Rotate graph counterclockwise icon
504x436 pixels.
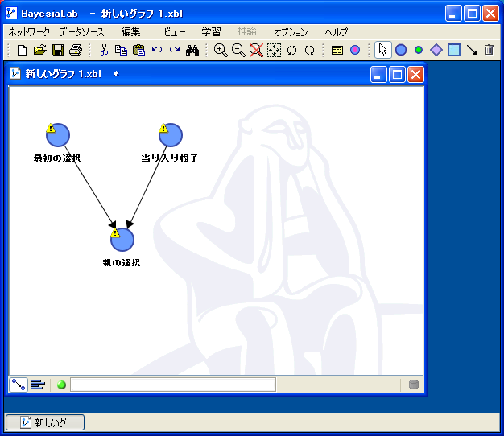tap(292, 50)
